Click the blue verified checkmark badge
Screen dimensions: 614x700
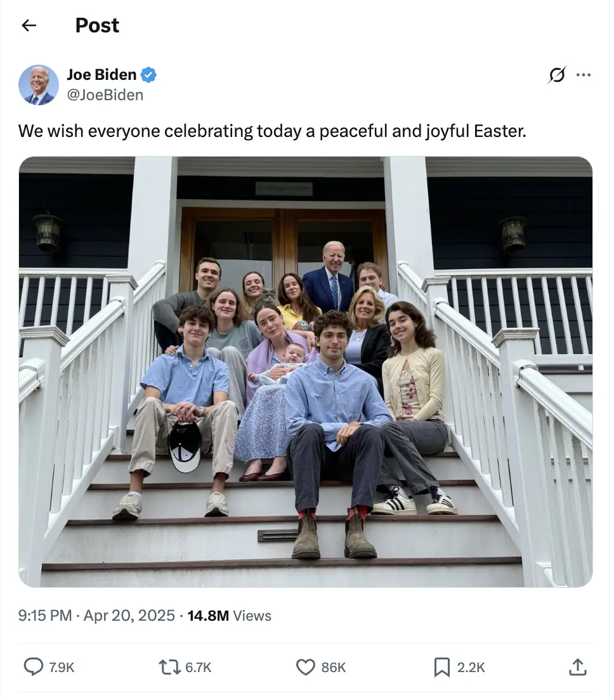click(x=148, y=75)
